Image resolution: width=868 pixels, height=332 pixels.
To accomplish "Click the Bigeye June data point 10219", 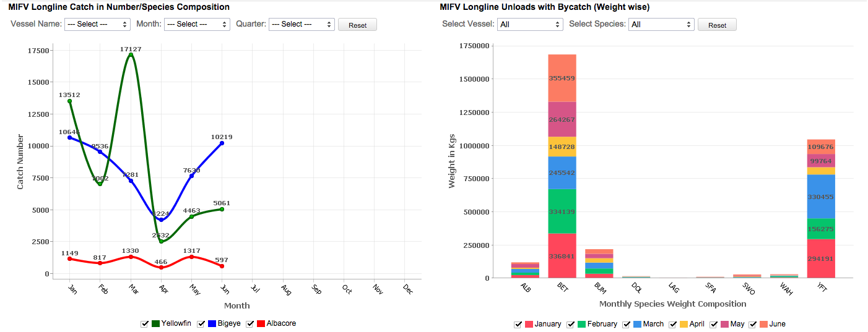I will coord(222,143).
